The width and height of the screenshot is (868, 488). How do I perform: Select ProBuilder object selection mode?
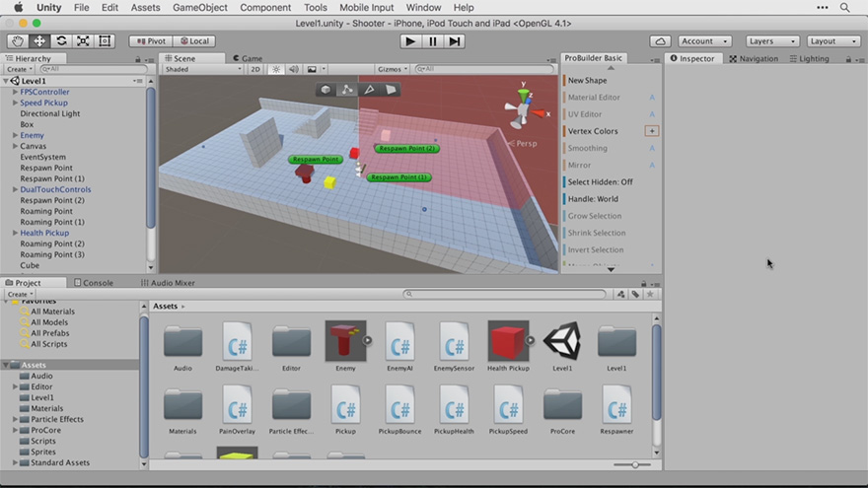click(325, 89)
